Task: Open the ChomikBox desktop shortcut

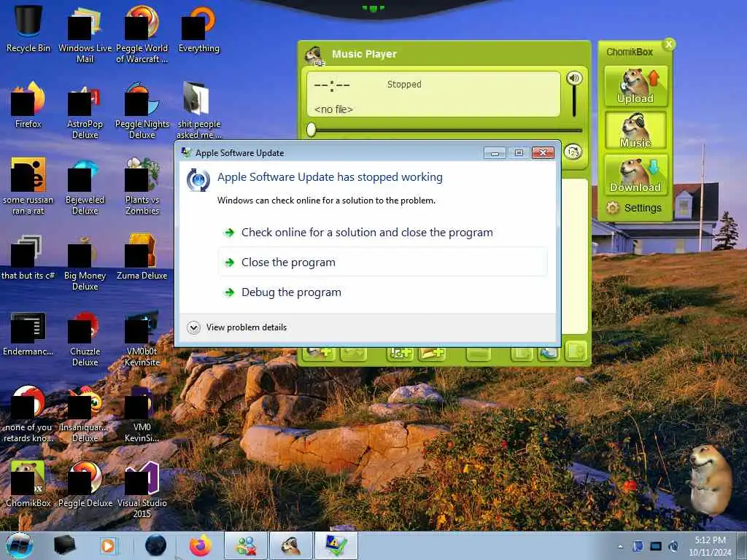Action: 28,484
